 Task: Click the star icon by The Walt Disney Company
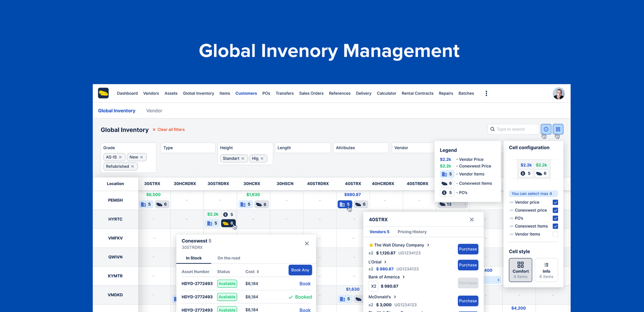(371, 245)
